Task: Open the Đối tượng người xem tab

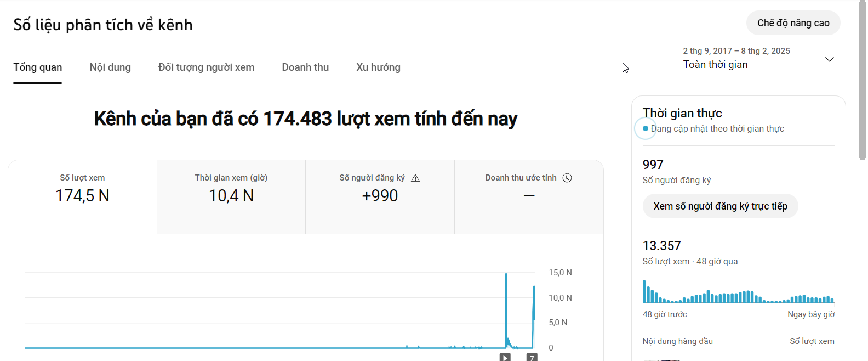Action: (x=206, y=67)
